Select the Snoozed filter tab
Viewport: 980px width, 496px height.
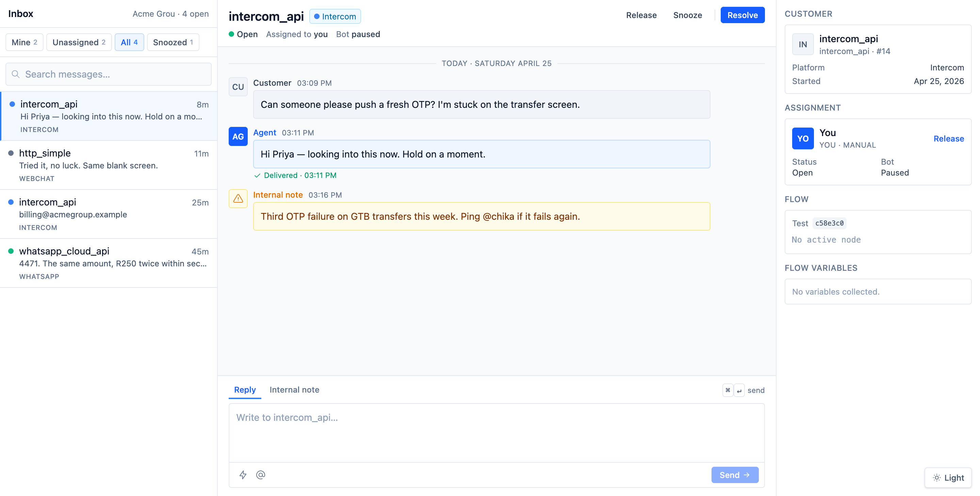pyautogui.click(x=173, y=42)
